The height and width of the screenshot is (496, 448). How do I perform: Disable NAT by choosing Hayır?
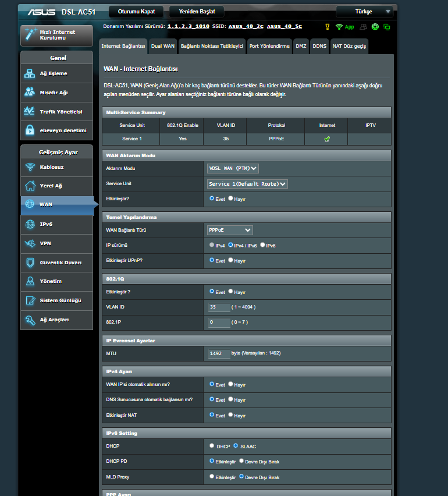pyautogui.click(x=230, y=414)
